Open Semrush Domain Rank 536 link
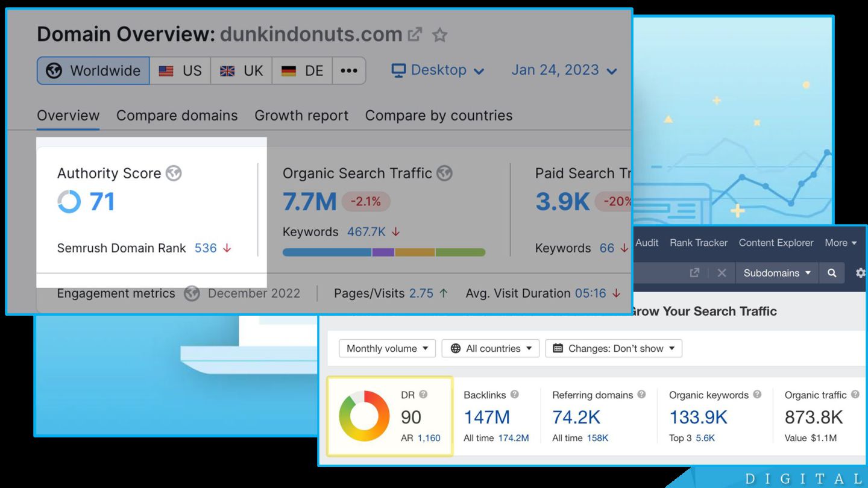868x488 pixels. (x=206, y=248)
